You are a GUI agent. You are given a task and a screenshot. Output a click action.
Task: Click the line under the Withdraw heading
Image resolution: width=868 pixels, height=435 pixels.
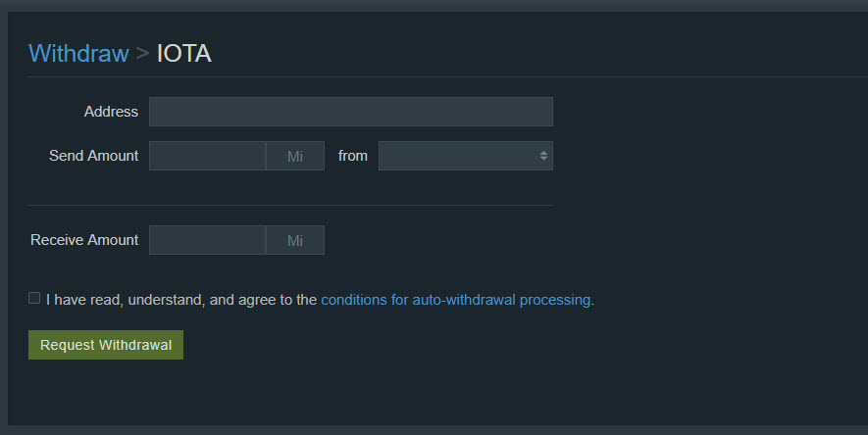(441, 76)
